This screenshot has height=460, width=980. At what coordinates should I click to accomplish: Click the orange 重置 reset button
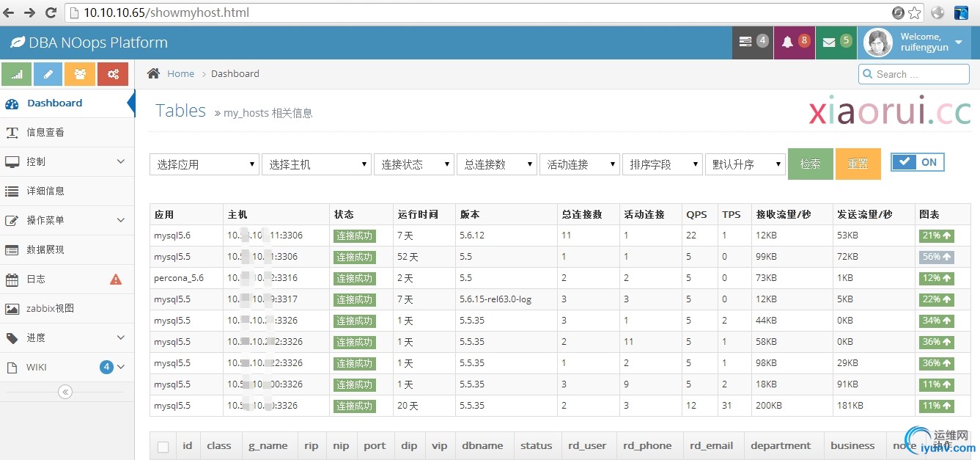click(x=858, y=164)
